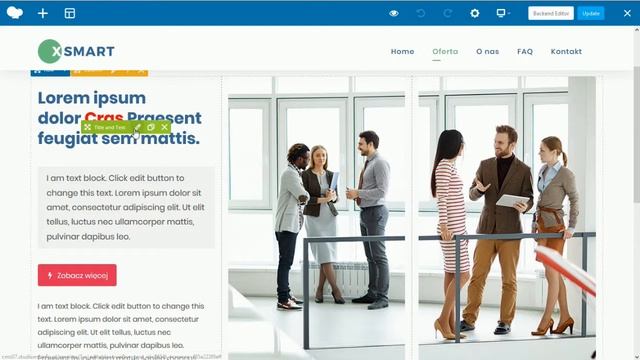Viewport: 640px width, 360px height.
Task: Redo the last undone change
Action: (x=448, y=13)
